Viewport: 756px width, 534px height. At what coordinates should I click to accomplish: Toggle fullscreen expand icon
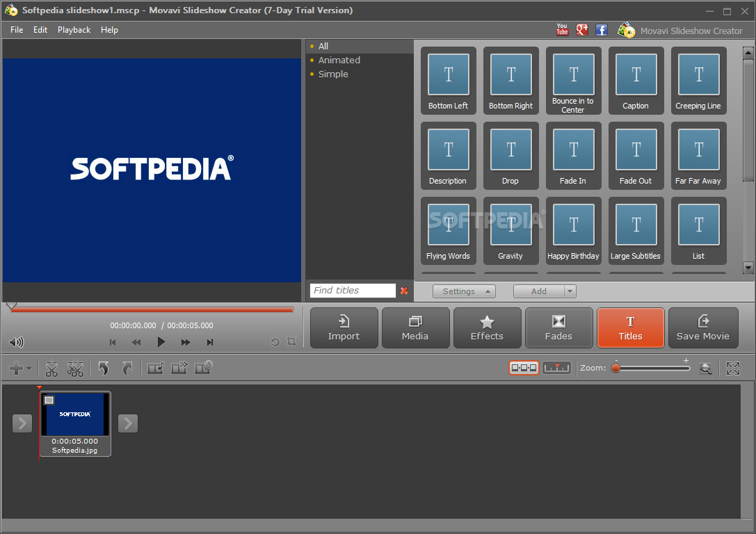(733, 369)
